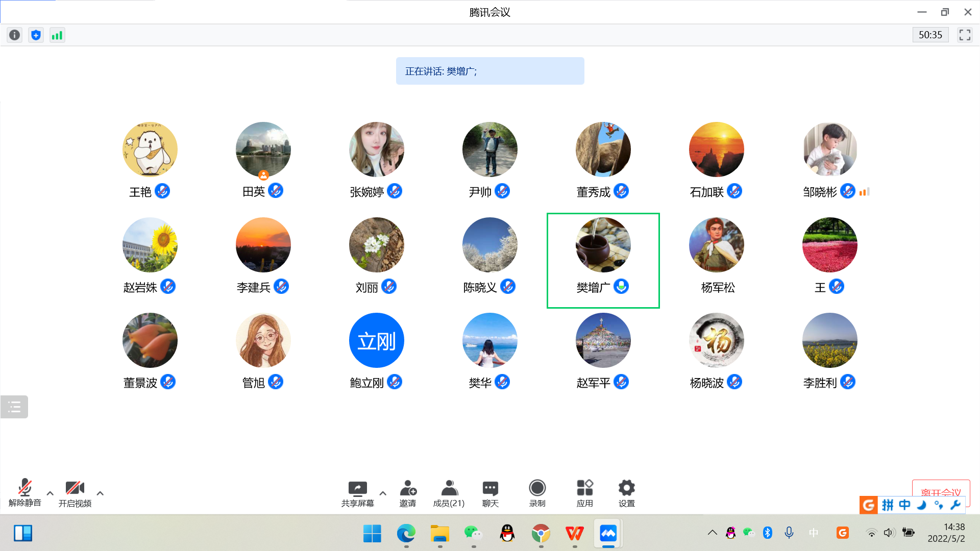Open QQ penguin app on taskbar
Viewport: 980px width, 551px height.
pos(507,534)
